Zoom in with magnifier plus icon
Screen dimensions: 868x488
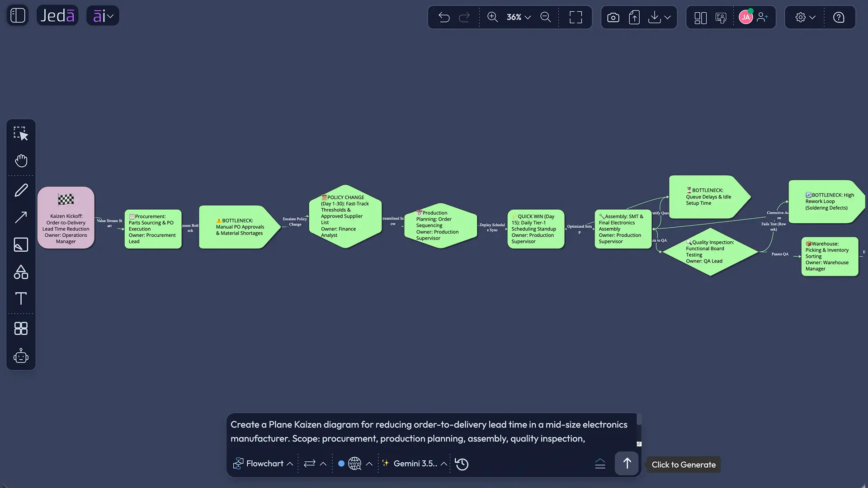pos(492,17)
